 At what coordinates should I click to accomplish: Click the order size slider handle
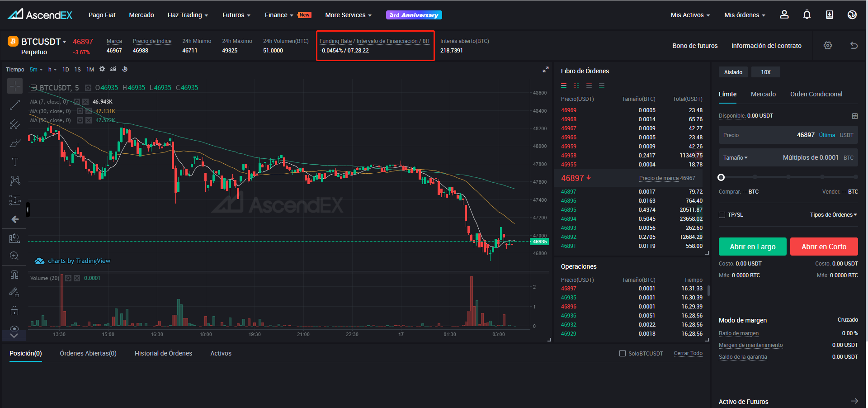[721, 177]
